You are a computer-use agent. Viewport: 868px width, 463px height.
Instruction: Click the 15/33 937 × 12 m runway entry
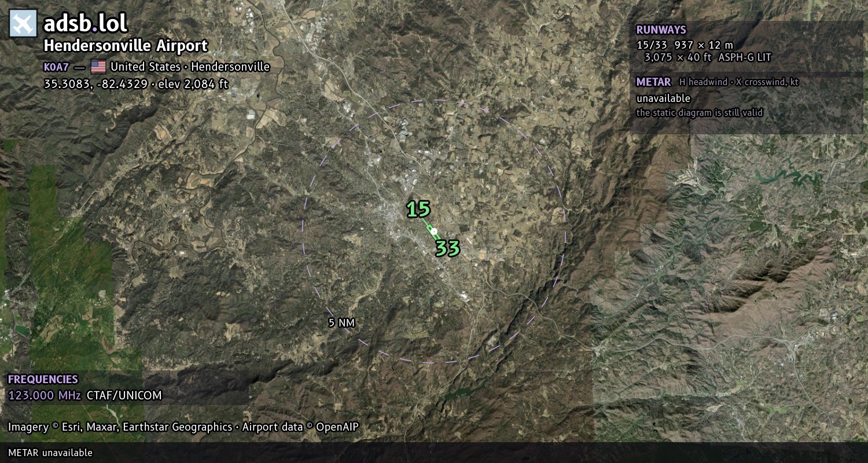coord(685,45)
